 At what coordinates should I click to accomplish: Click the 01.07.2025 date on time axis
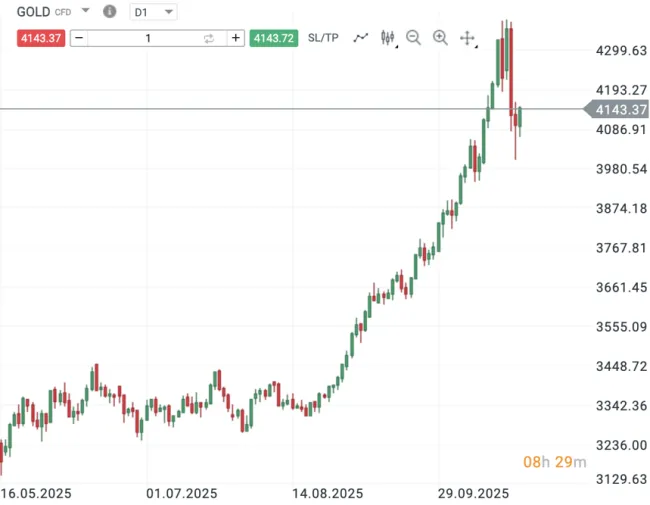pos(181,493)
